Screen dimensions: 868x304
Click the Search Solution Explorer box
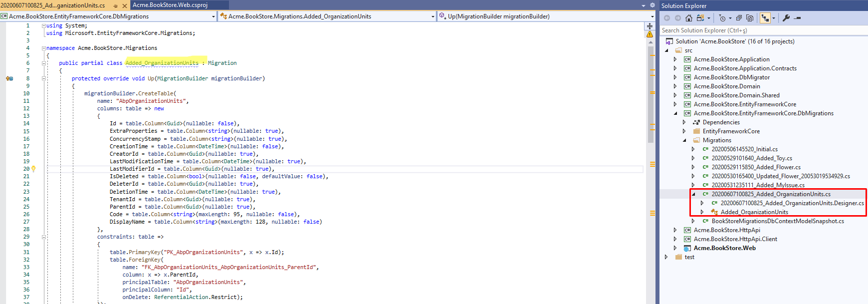pos(758,30)
